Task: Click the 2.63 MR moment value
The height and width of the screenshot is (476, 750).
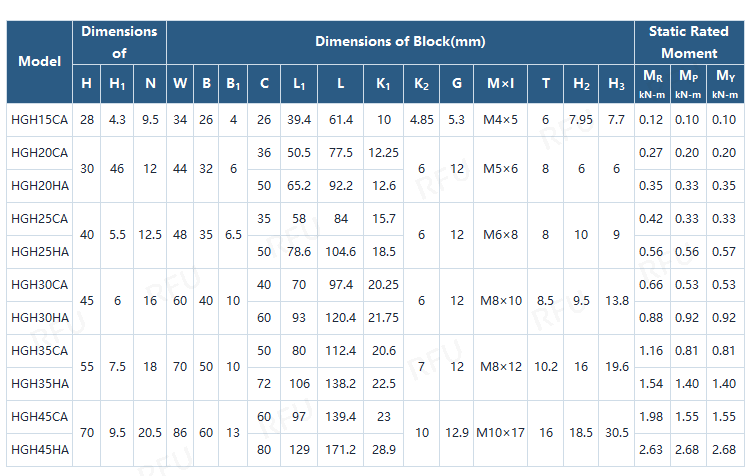Action: coord(651,449)
